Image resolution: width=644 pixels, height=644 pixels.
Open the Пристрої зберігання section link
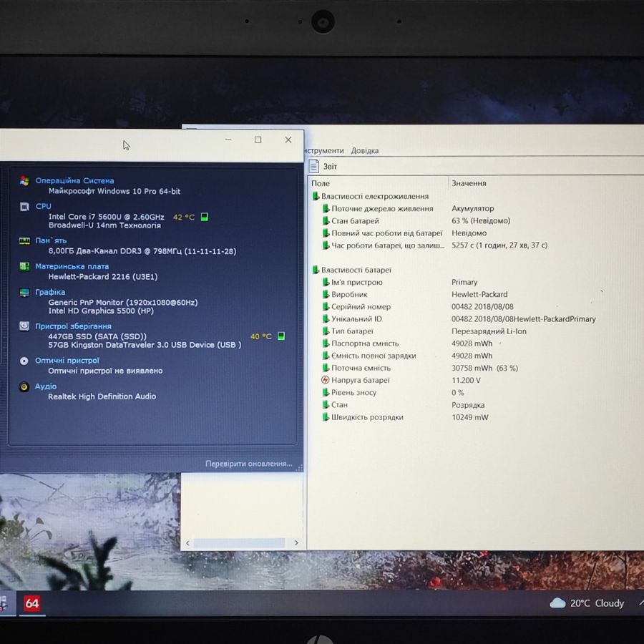[x=73, y=326]
